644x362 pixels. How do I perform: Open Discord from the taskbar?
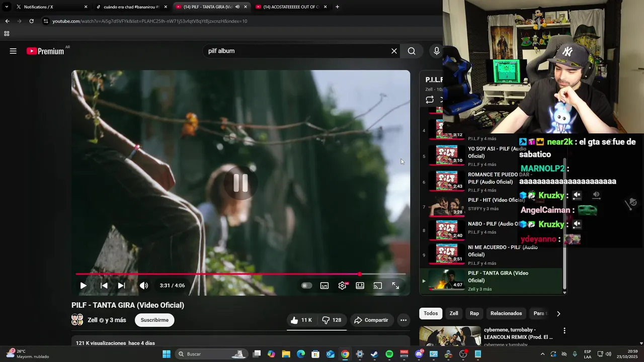[419, 354]
